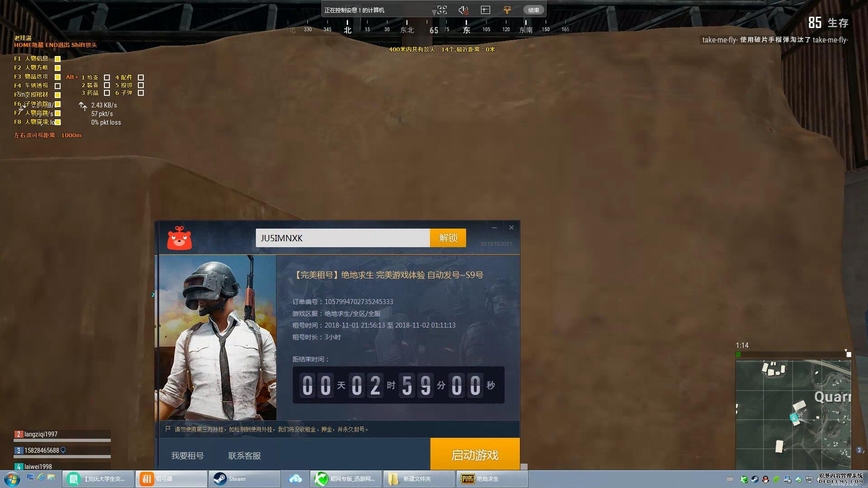Screen dimensions: 868x488
Task: Click the 85 生存 alive counter
Action: [x=828, y=23]
